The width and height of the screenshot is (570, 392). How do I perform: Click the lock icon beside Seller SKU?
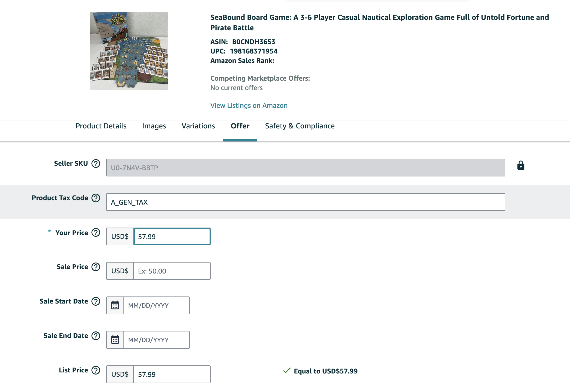521,165
